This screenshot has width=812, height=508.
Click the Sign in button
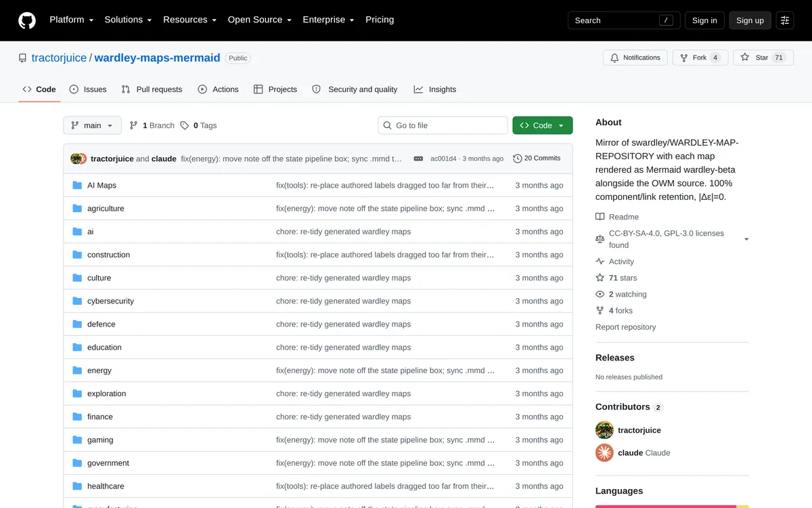tap(704, 20)
